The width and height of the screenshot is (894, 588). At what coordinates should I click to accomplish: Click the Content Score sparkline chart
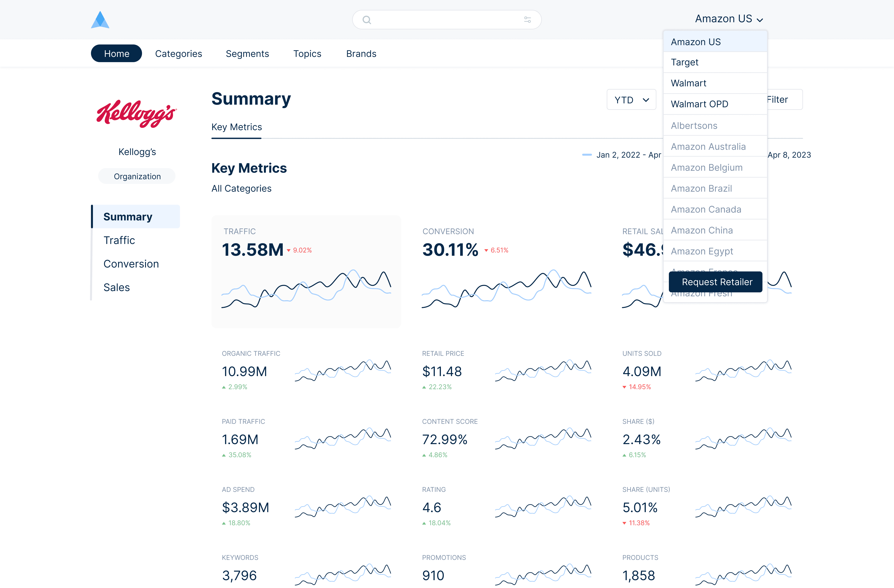click(x=543, y=439)
